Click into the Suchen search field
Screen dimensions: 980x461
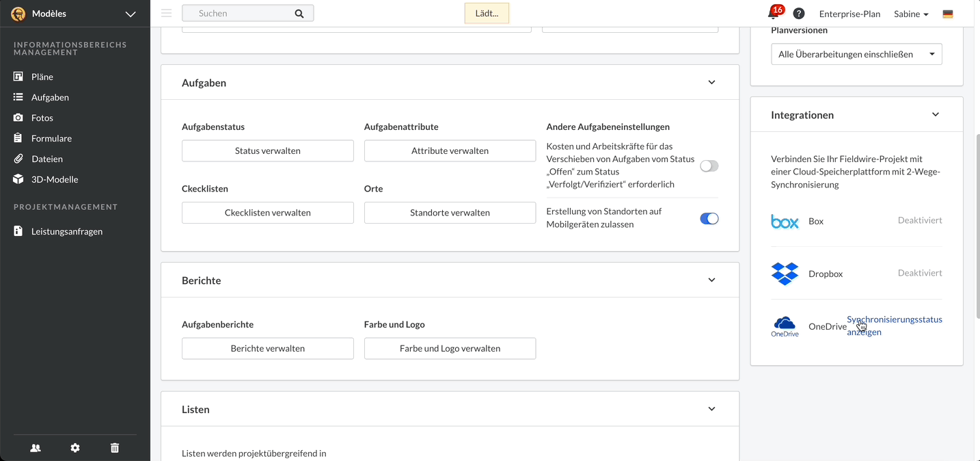[x=239, y=14]
